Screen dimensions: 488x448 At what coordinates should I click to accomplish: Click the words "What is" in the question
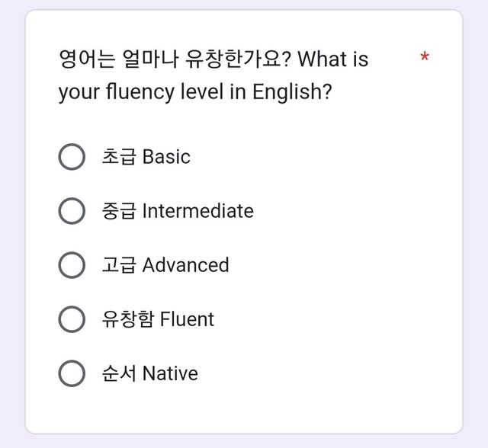tap(333, 59)
